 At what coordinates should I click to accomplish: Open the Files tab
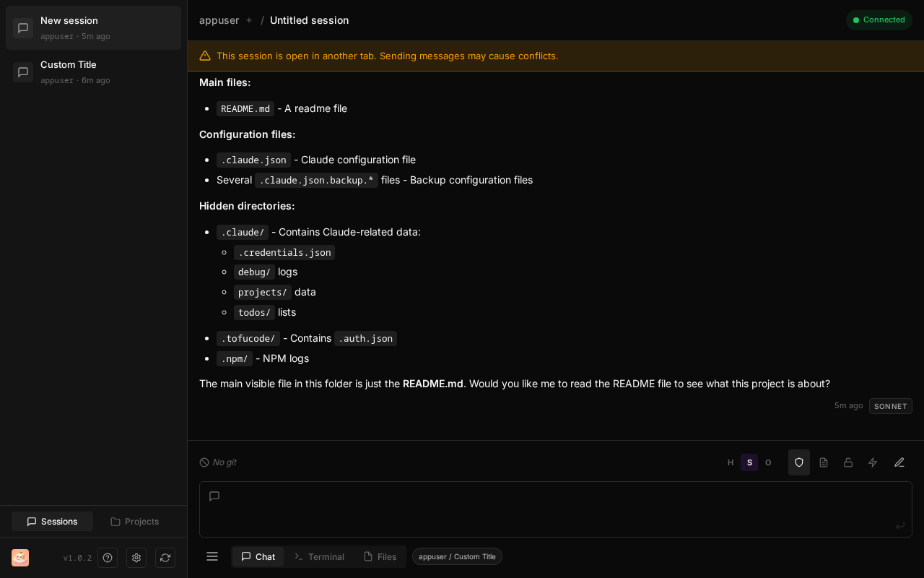click(x=380, y=556)
